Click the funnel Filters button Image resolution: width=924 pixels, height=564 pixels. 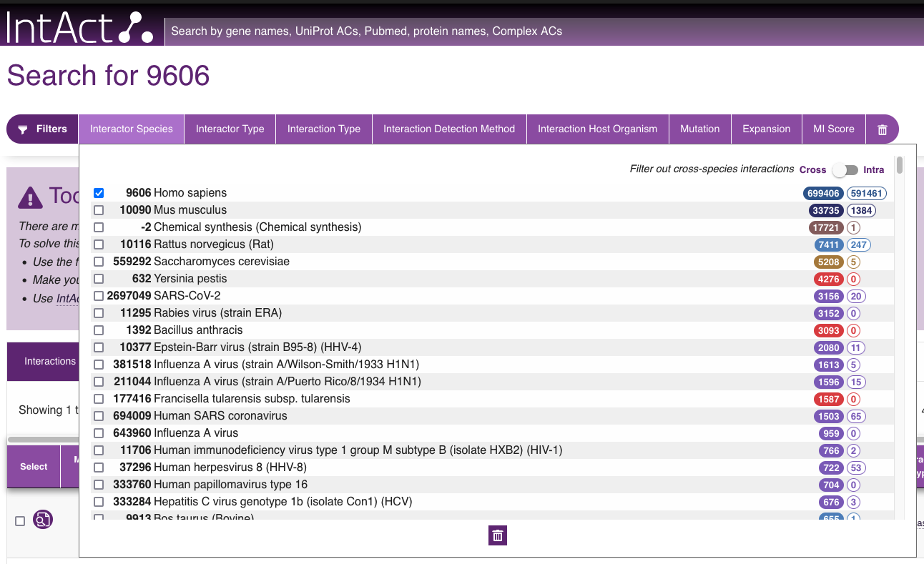[x=42, y=129]
